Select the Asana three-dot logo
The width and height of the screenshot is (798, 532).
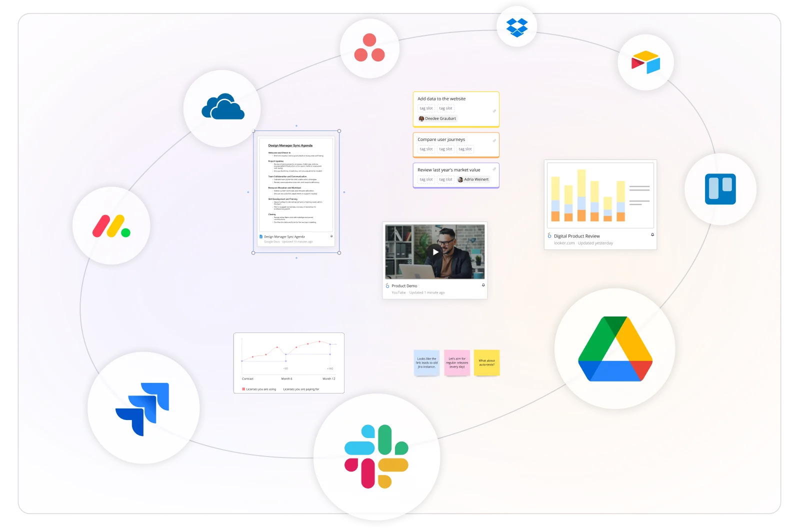(x=369, y=48)
